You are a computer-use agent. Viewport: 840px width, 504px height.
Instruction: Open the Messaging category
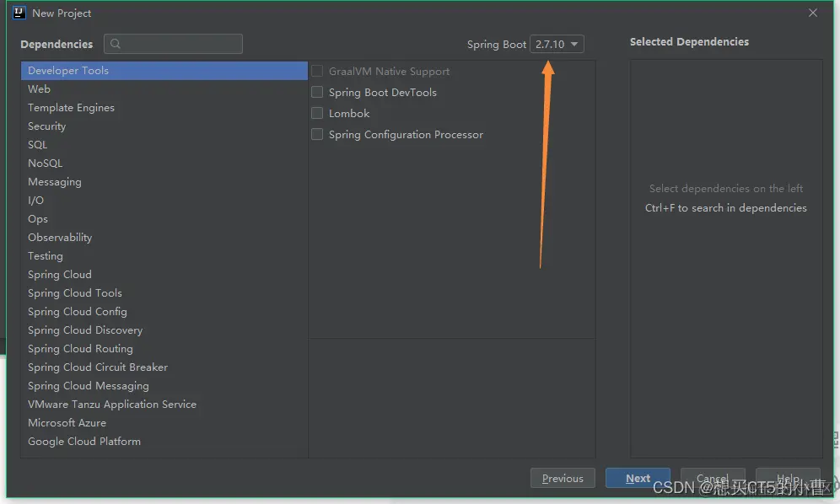tap(164, 182)
